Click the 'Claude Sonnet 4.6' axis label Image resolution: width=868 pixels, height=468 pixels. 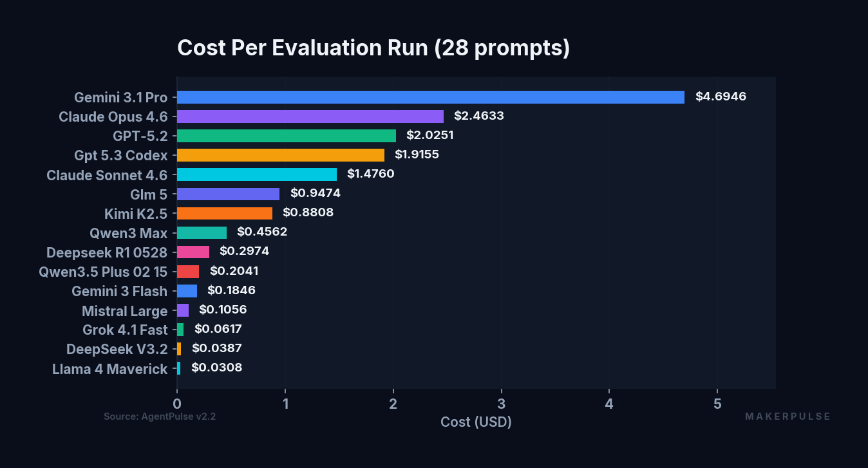[x=107, y=175]
